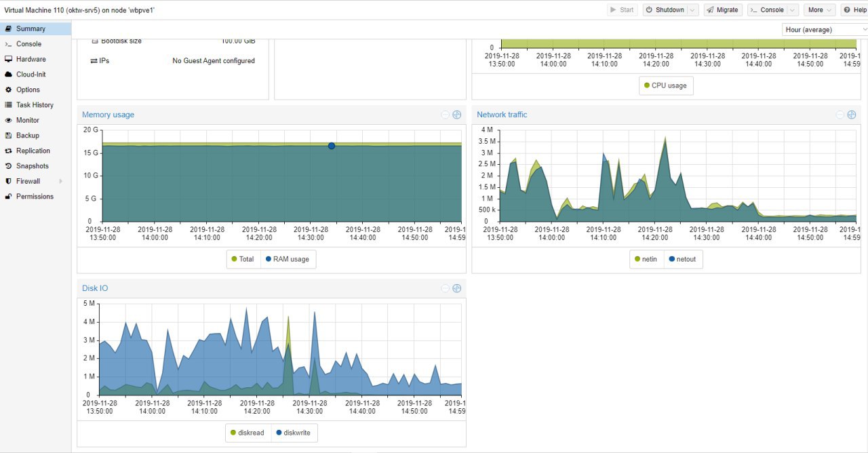This screenshot has width=868, height=453.
Task: Click the Shutdown button
Action: click(x=665, y=10)
